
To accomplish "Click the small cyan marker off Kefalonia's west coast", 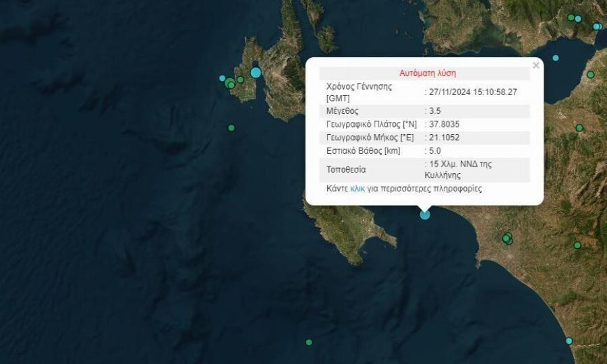I will click(x=222, y=78).
